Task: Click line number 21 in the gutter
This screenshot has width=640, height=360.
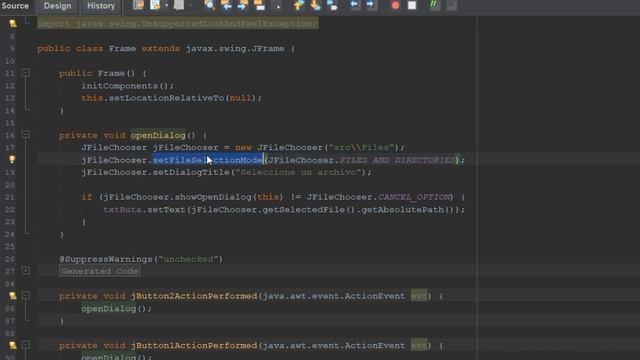Action: click(10, 197)
